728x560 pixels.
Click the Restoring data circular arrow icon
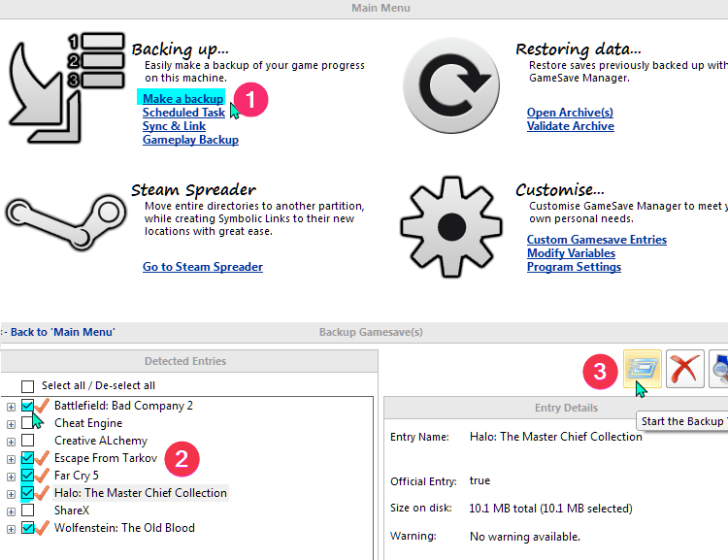(x=451, y=86)
